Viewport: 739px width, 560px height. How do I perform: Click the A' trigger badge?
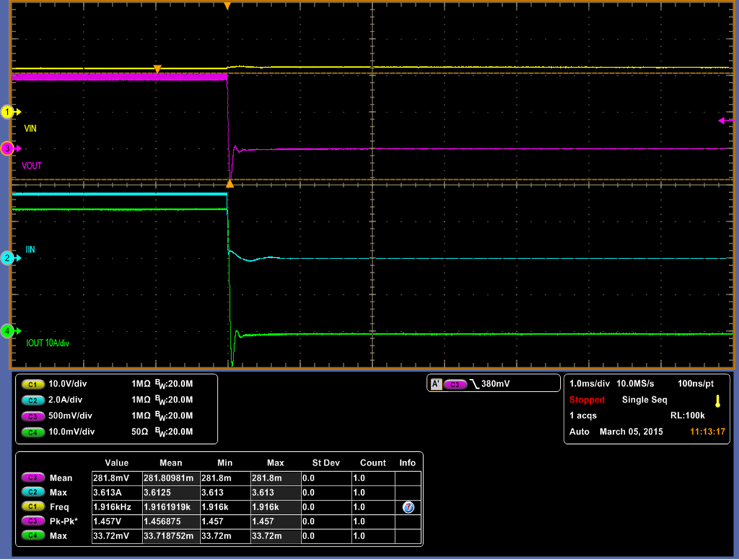click(x=436, y=385)
